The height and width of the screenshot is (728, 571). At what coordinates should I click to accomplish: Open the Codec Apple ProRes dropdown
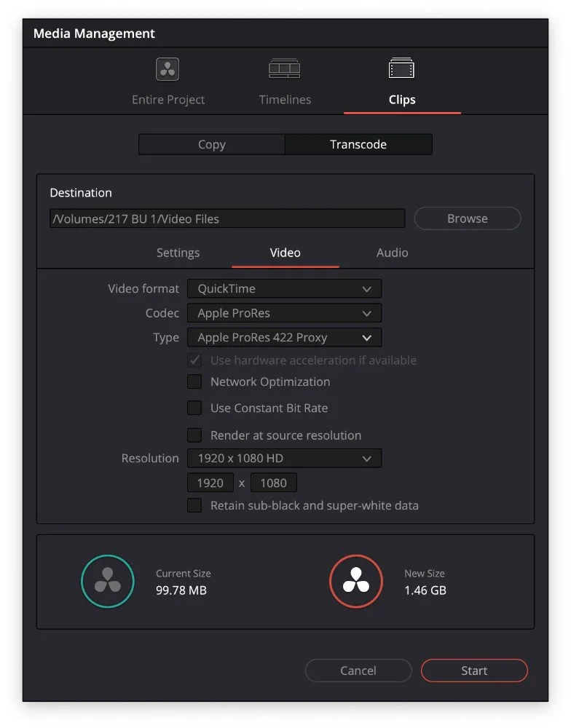[x=284, y=313]
